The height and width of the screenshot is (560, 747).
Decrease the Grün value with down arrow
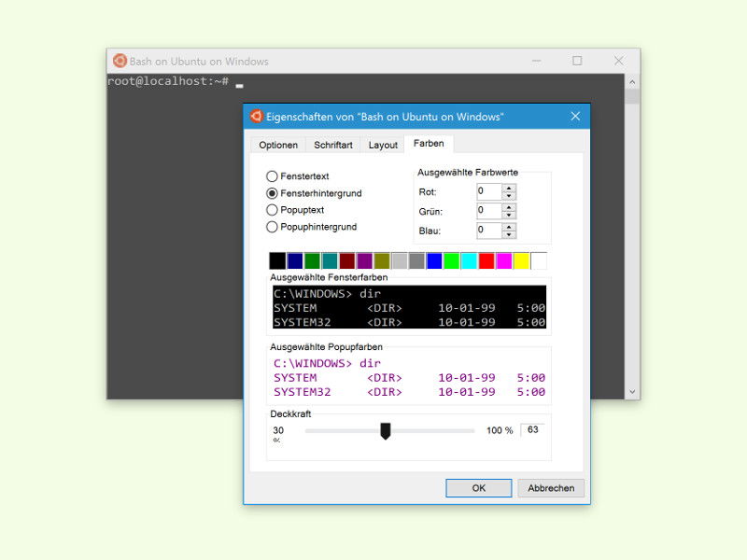509,216
